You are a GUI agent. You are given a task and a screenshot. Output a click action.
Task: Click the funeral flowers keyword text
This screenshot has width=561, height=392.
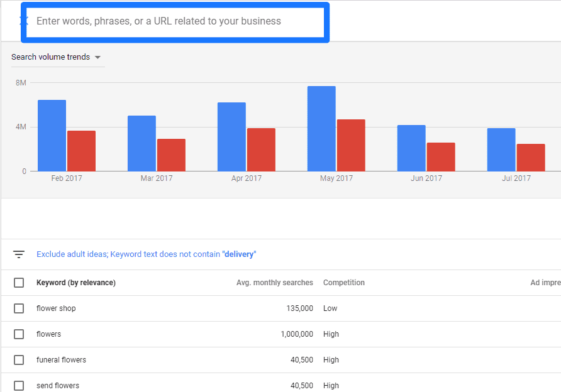click(x=61, y=360)
